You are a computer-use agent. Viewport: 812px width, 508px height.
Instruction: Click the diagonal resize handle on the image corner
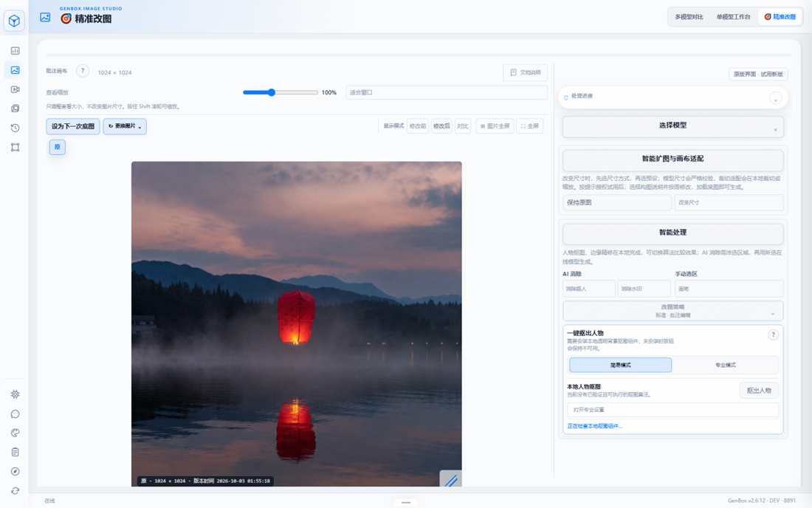pos(450,479)
